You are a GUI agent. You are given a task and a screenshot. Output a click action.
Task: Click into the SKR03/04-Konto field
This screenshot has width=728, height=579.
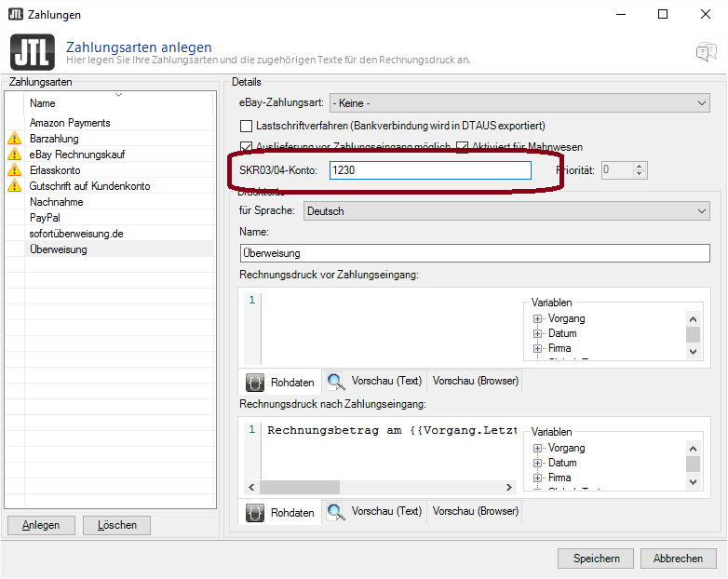point(430,170)
